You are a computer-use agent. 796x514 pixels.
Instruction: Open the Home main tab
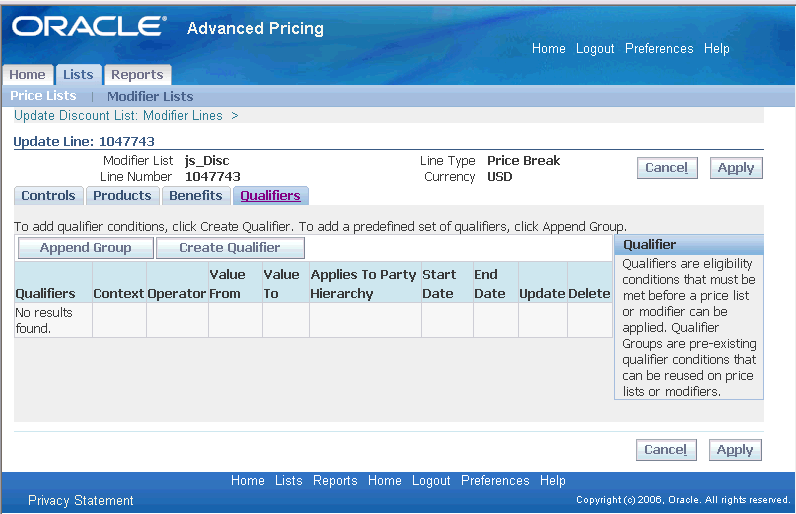[x=27, y=75]
